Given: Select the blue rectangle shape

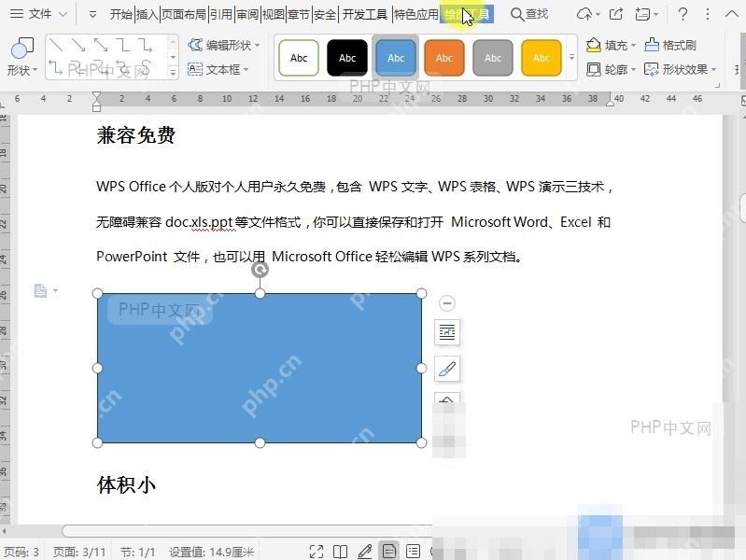Looking at the screenshot, I should pos(260,369).
